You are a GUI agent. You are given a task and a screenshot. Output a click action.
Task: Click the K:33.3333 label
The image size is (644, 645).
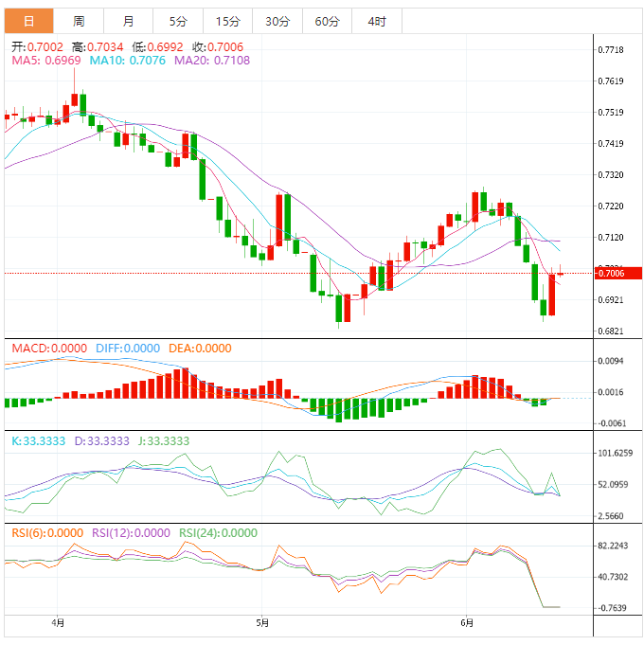39,441
